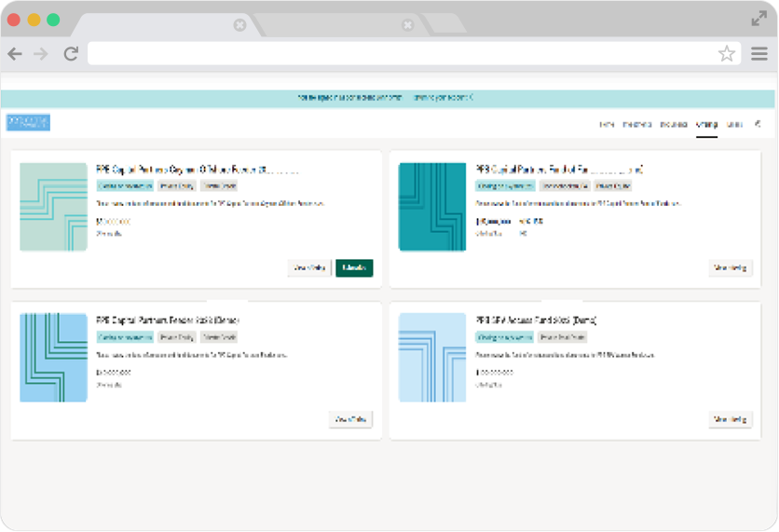Click the browser forward arrow
This screenshot has width=779, height=532.
coord(41,54)
